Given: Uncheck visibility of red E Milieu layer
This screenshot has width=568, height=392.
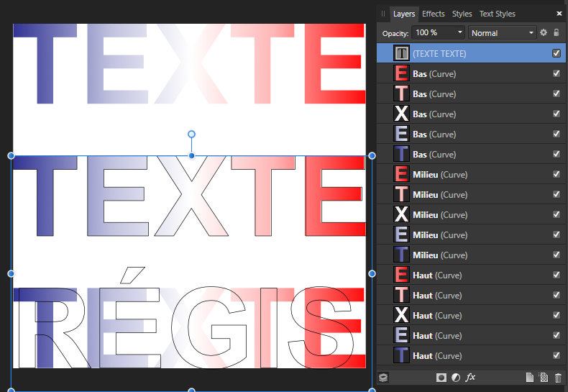Looking at the screenshot, I should 556,174.
